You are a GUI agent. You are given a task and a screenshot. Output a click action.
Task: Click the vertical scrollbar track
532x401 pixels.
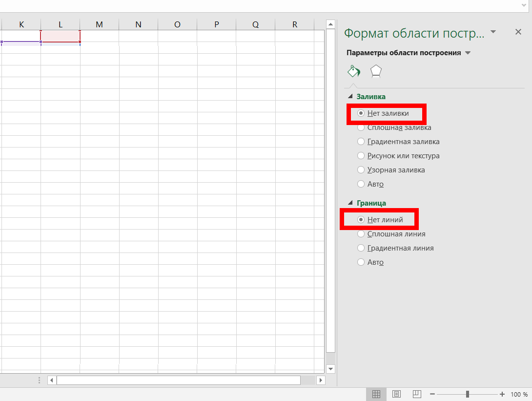tap(330, 358)
